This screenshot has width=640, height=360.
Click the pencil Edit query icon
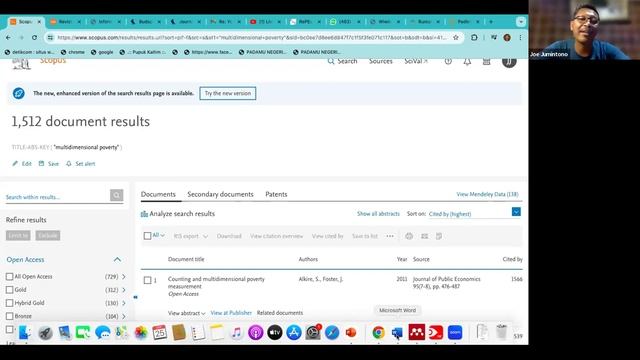click(15, 164)
